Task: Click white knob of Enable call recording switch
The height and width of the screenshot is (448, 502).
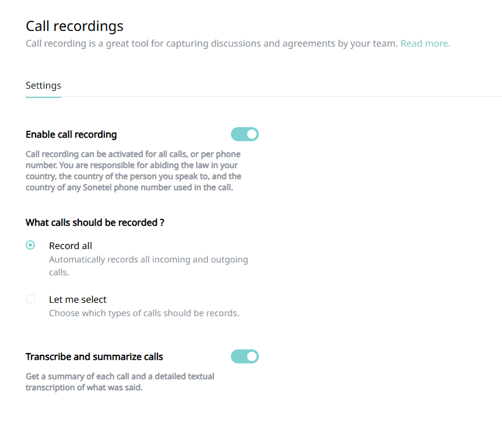Action: 251,135
